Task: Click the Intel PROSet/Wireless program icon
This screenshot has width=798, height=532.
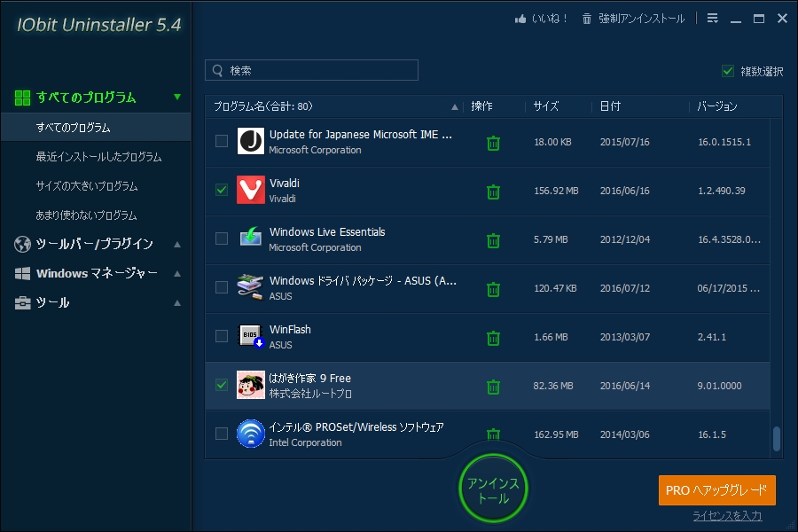Action: pyautogui.click(x=250, y=434)
